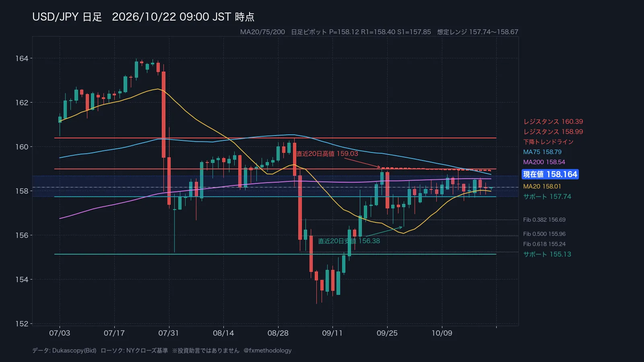This screenshot has width=644, height=362.
Task: Click the USD/JPY 日足 chart title
Action: pyautogui.click(x=67, y=17)
